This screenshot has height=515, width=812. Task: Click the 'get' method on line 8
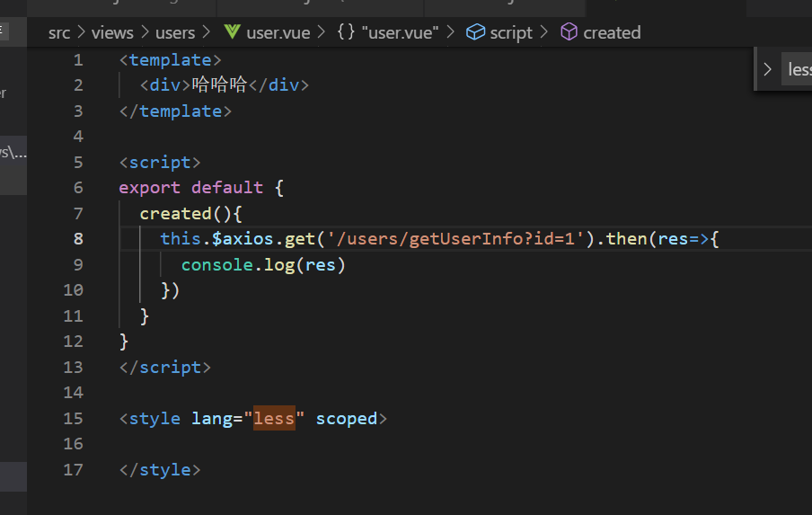coord(300,239)
